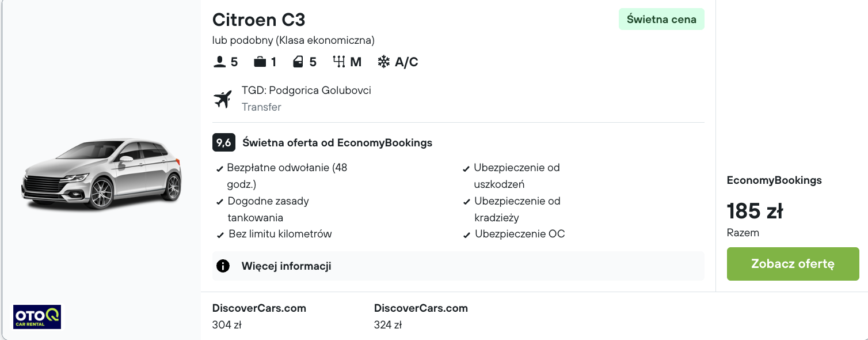Click the manual transmission gearshift icon
Viewport: 868px width, 340px height.
[338, 62]
